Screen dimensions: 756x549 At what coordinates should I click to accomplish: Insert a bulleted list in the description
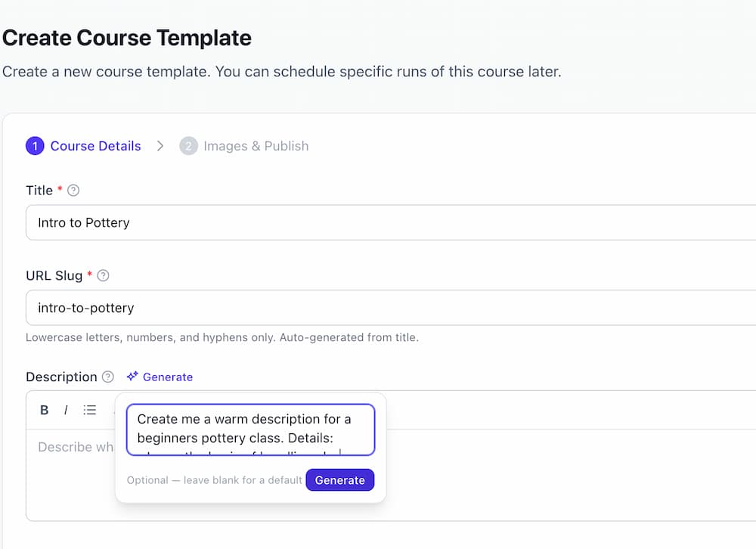[89, 409]
